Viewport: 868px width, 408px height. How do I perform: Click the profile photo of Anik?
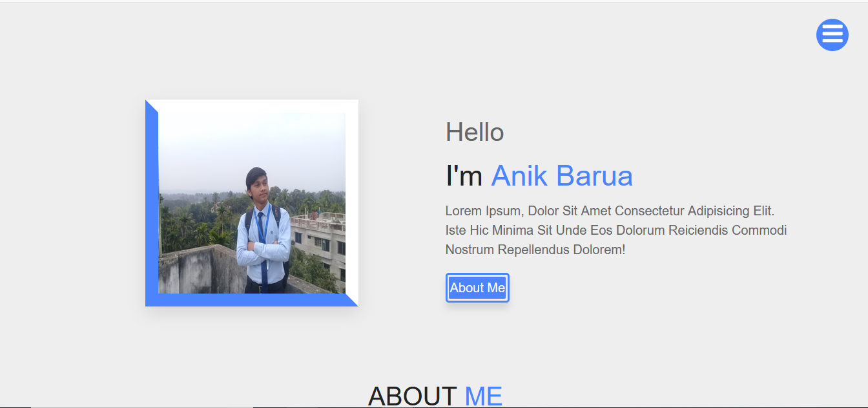point(252,203)
